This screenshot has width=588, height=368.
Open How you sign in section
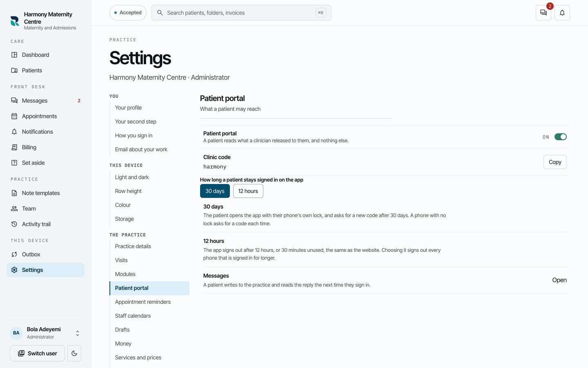pyautogui.click(x=149, y=135)
